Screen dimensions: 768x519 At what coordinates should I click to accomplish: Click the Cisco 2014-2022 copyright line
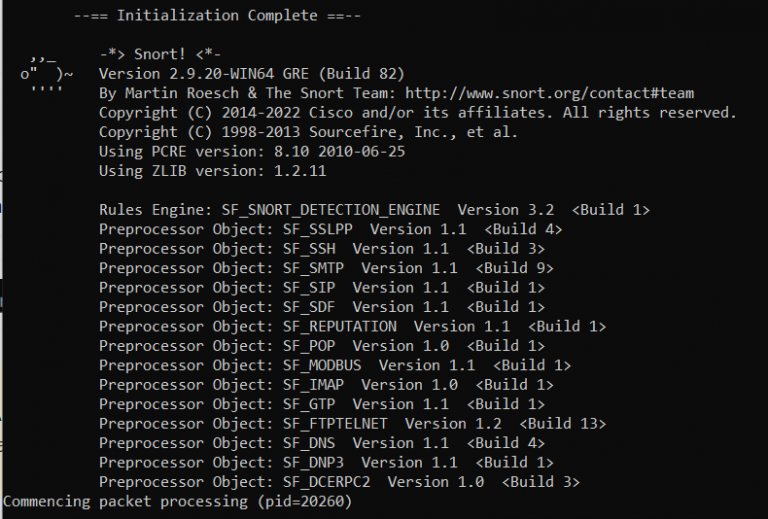417,112
